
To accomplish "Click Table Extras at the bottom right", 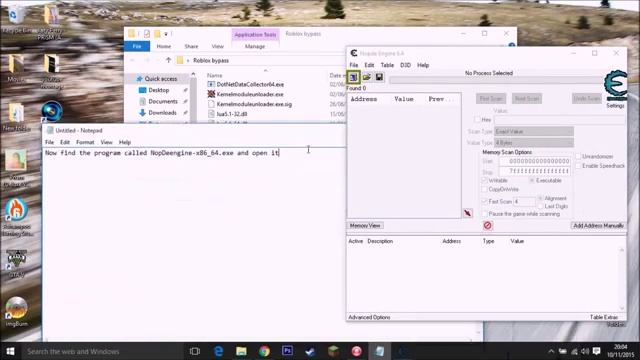I will pos(604,317).
